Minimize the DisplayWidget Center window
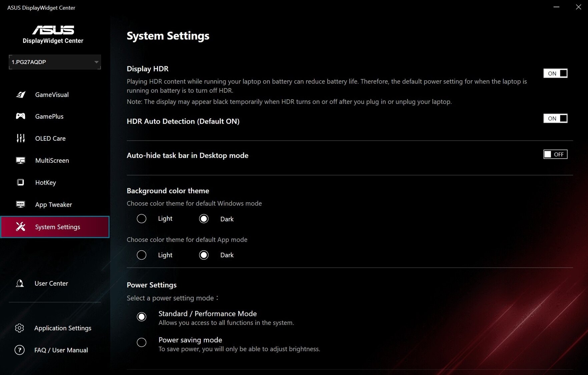The image size is (588, 375). tap(556, 7)
